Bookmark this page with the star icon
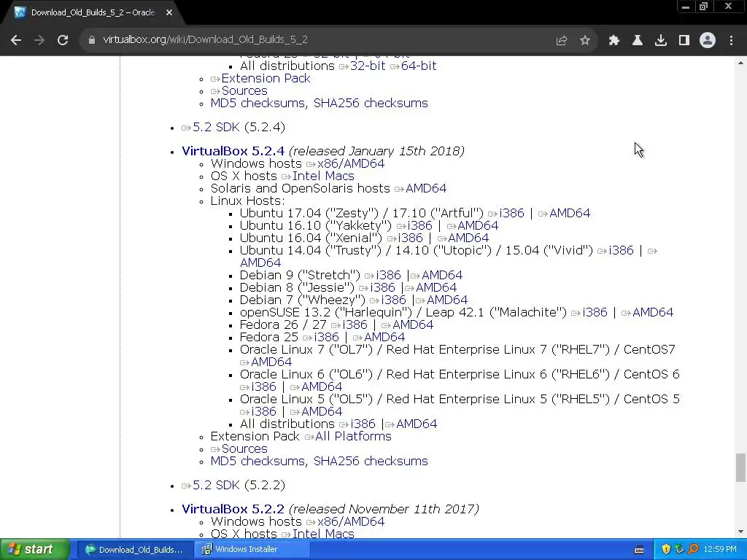 click(x=585, y=41)
